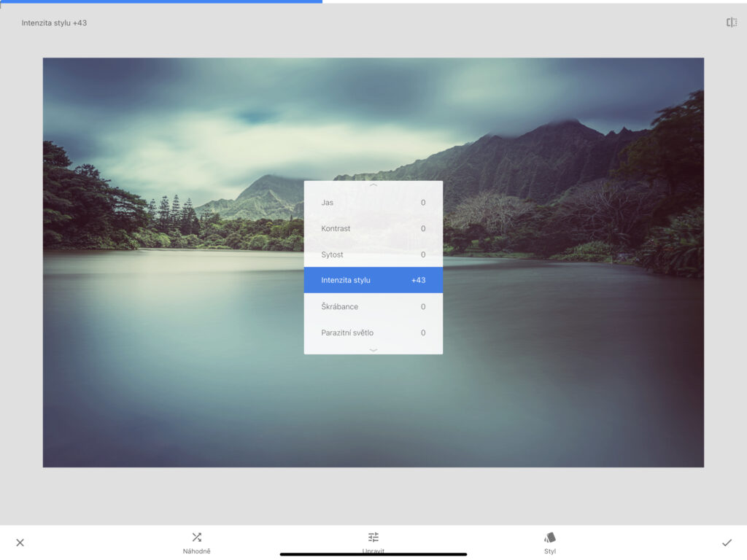Click the shuffle icon above Náhodně
Image resolution: width=747 pixels, height=560 pixels.
196,537
